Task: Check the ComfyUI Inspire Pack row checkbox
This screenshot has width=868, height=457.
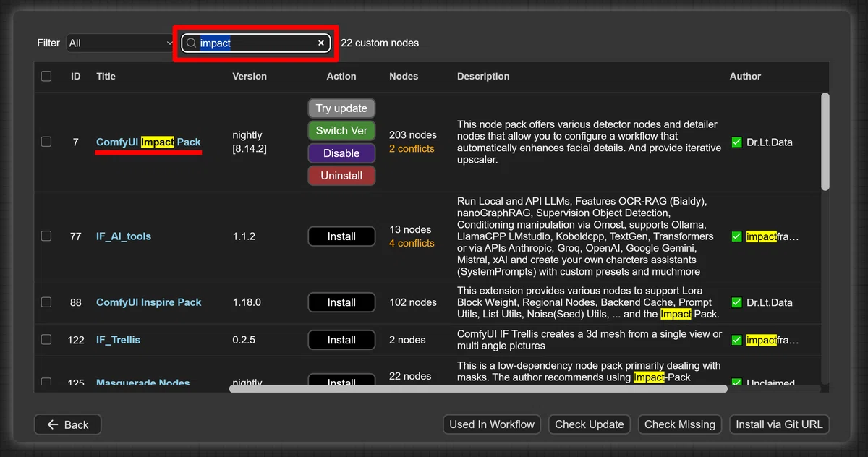Action: pyautogui.click(x=46, y=302)
